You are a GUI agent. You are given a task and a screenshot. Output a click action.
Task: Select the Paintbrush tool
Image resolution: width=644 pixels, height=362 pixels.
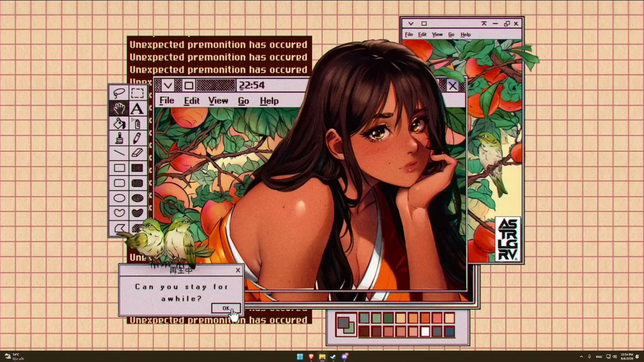119,138
